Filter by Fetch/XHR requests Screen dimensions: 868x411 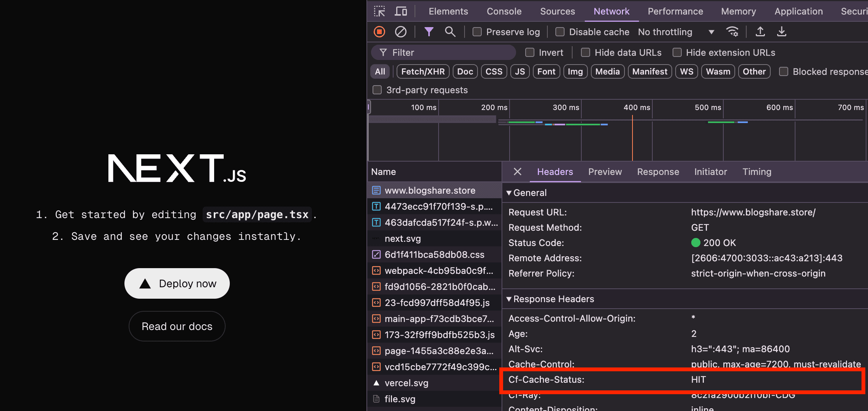tap(423, 71)
